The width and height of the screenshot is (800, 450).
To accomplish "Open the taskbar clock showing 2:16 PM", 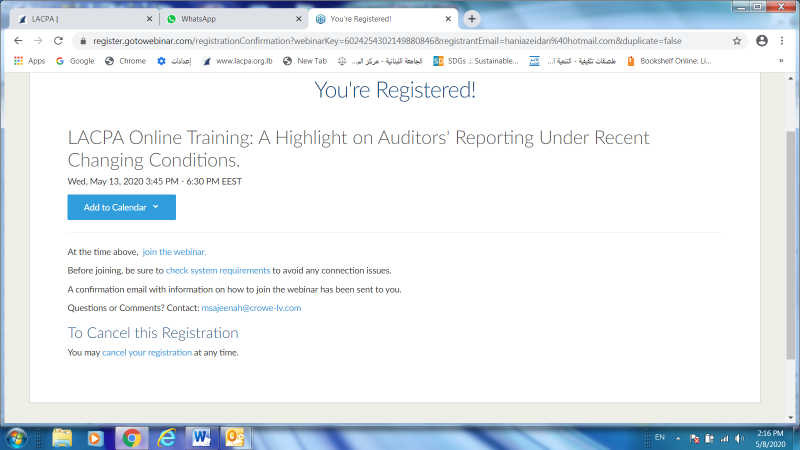I will (770, 439).
